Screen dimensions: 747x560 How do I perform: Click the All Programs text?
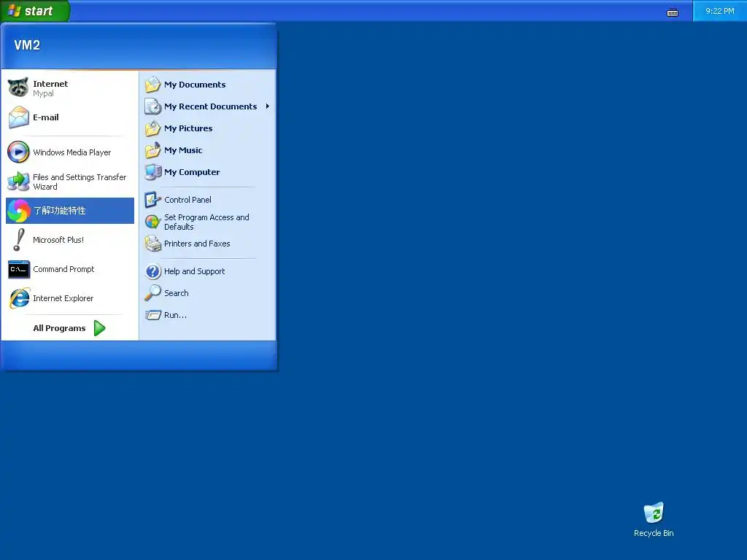tap(60, 328)
